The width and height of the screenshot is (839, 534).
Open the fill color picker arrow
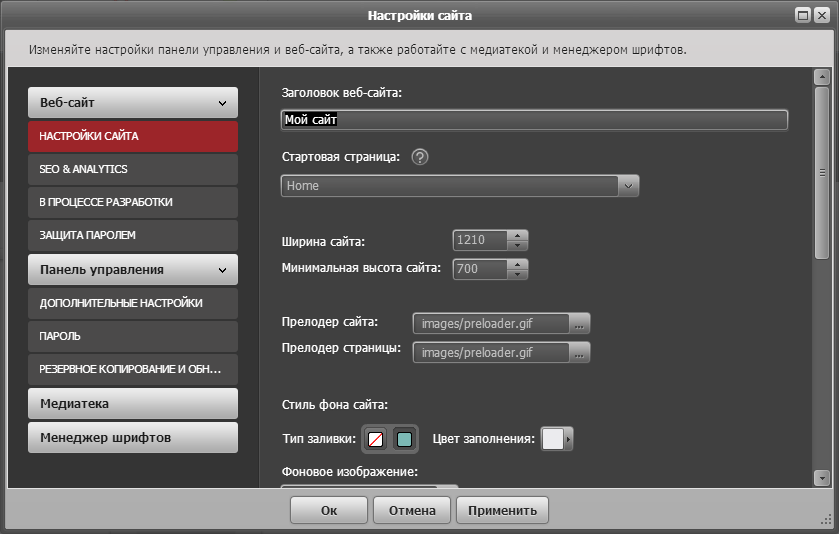pyautogui.click(x=568, y=439)
